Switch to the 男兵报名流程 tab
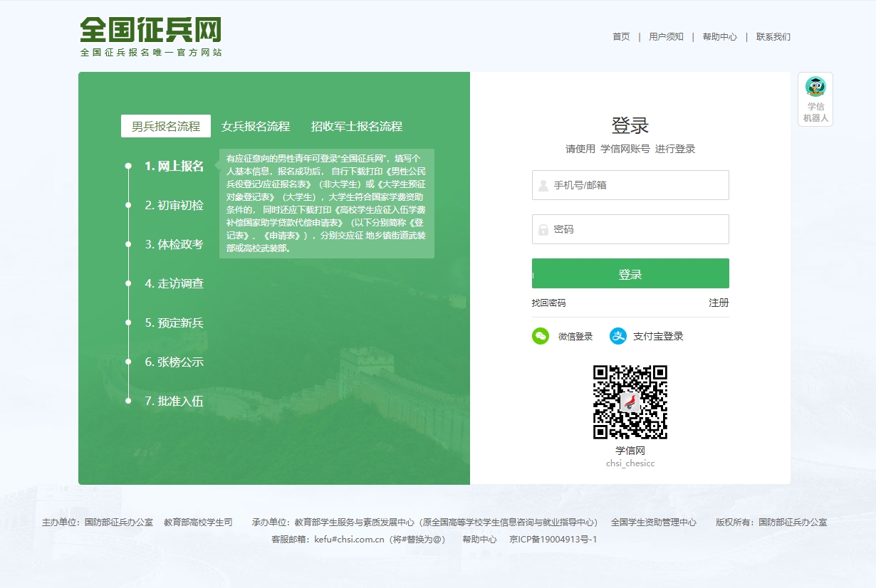Viewport: 876px width, 588px height. [166, 126]
